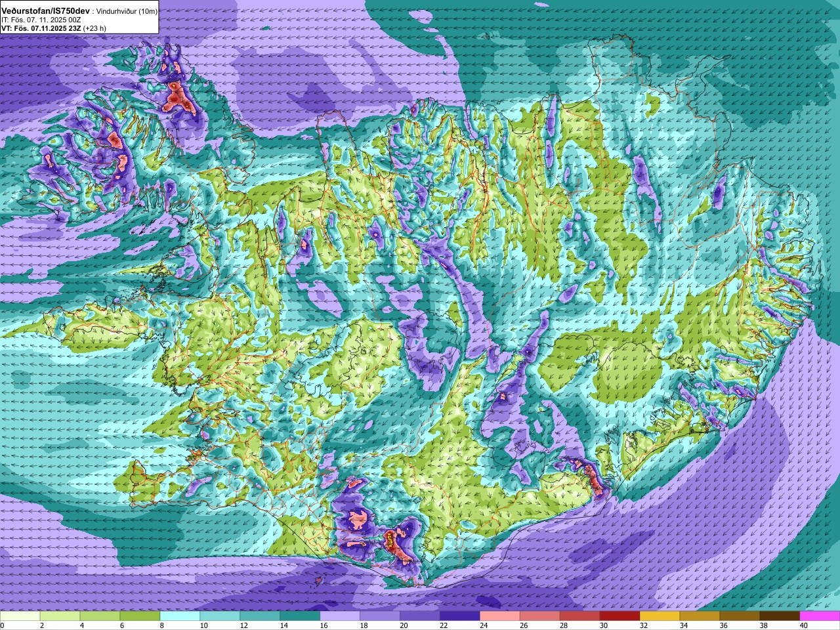The width and height of the screenshot is (840, 630).
Task: Click the legend scale label 8
Action: pos(162,626)
